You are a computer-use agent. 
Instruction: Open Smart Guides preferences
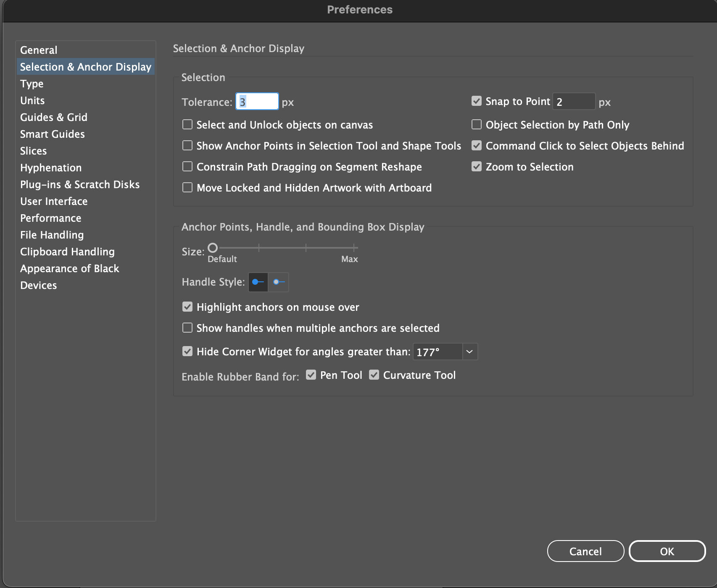pos(52,134)
